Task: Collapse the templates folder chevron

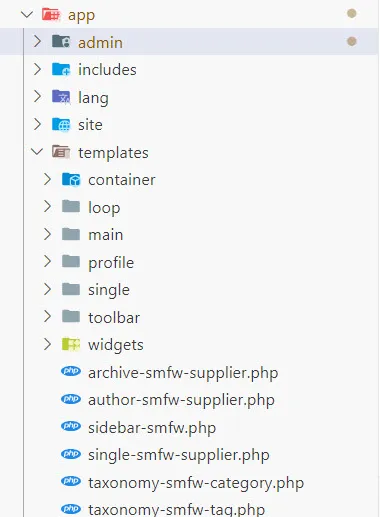Action: tap(37, 152)
